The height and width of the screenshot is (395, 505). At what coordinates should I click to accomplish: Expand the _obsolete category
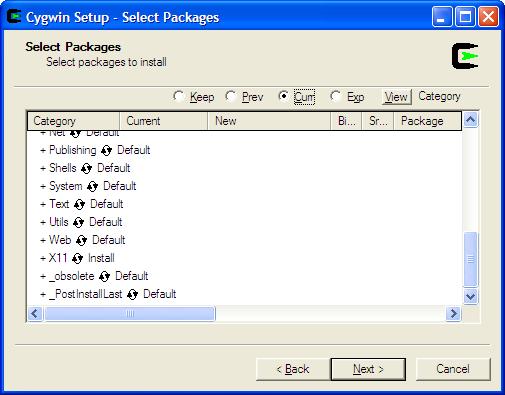[x=43, y=277]
